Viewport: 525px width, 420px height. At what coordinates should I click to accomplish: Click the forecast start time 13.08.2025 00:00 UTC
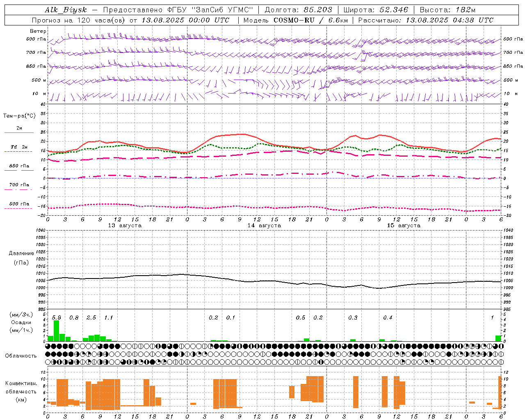click(185, 20)
